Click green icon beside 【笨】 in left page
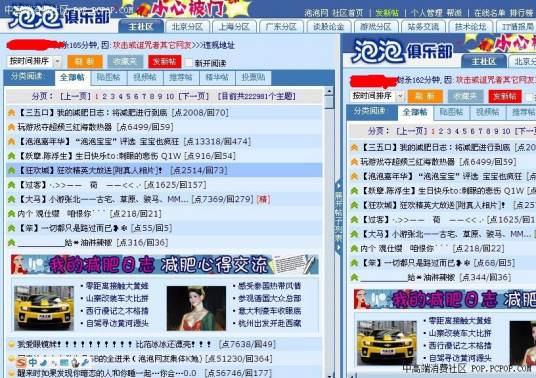The width and height of the screenshot is (536, 378). point(12,228)
